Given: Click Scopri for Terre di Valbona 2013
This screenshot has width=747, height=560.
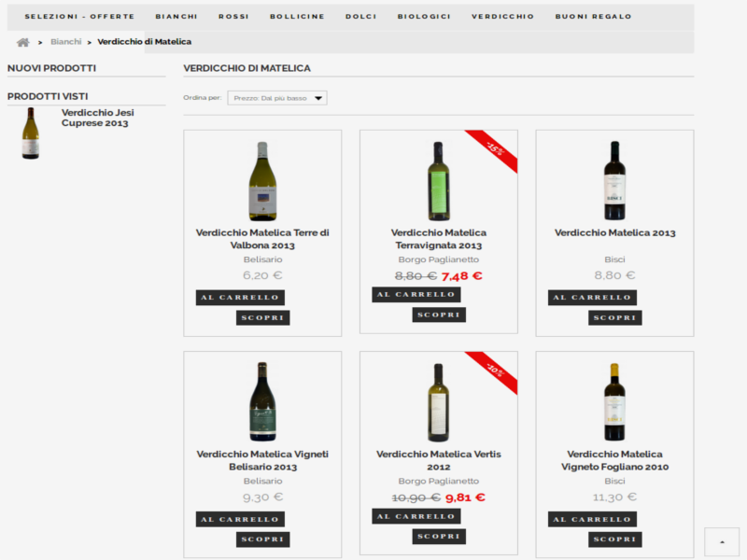Looking at the screenshot, I should click(263, 317).
